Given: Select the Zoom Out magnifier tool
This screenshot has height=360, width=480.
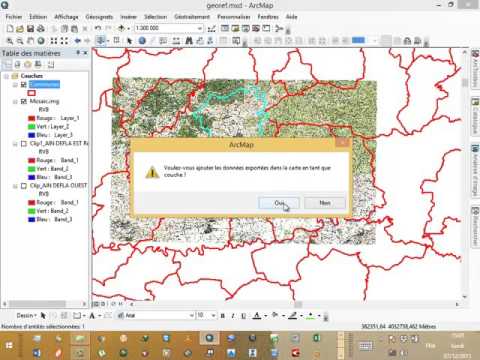Looking at the screenshot, I should point(20,41).
